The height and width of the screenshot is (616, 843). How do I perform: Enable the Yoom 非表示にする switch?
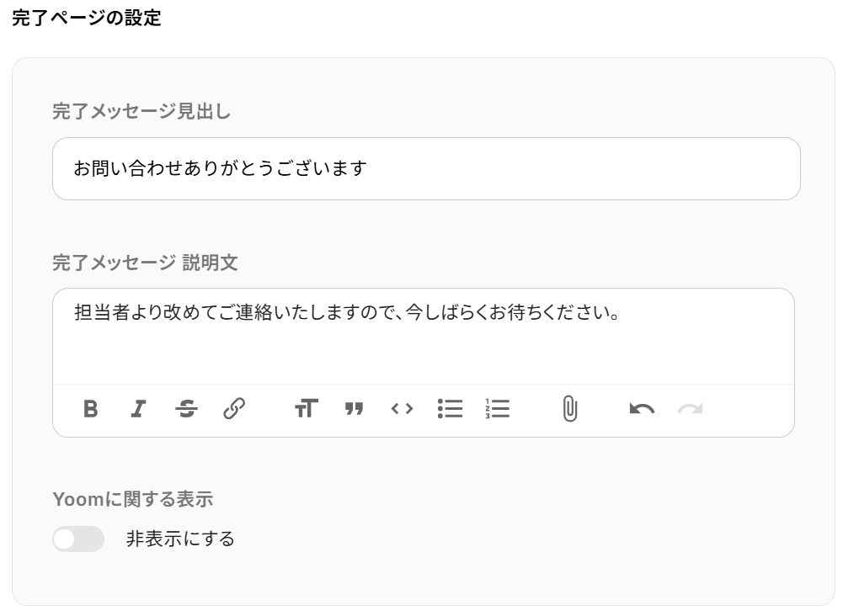78,539
